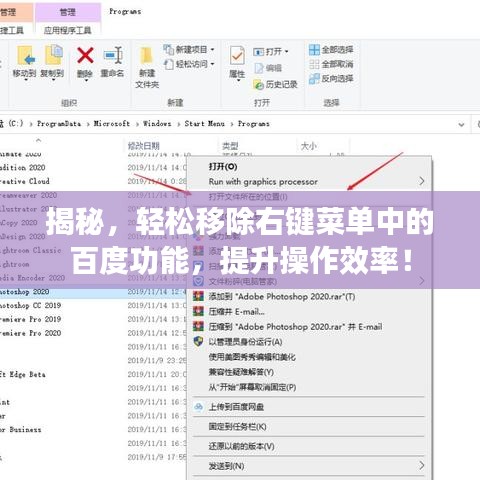The image size is (480, 480).
Task: Click the date 2019/11/9 17:55 cell
Action: pos(157,457)
